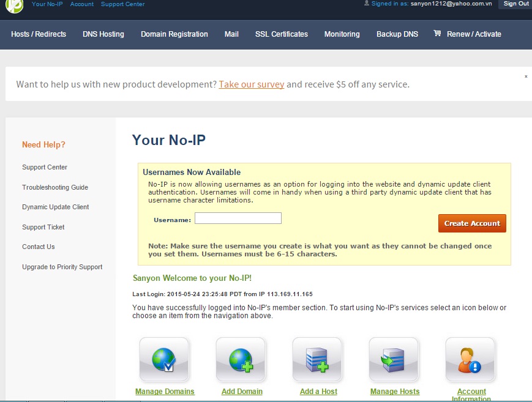Click Manage Domains text link

[165, 392]
